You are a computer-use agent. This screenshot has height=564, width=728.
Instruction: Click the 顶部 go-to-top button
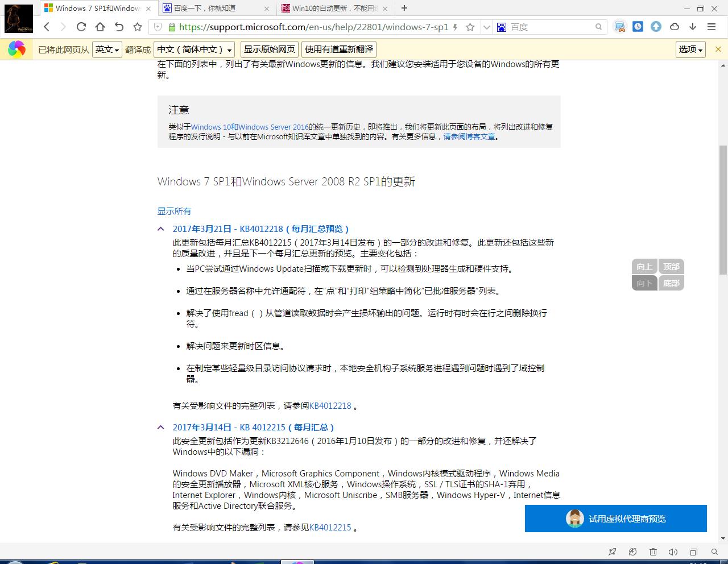(671, 267)
